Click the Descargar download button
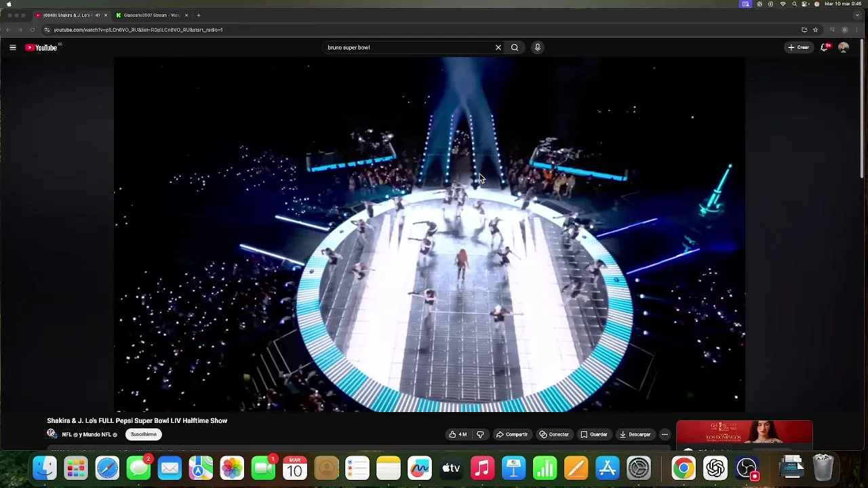The width and height of the screenshot is (868, 488). 635,434
